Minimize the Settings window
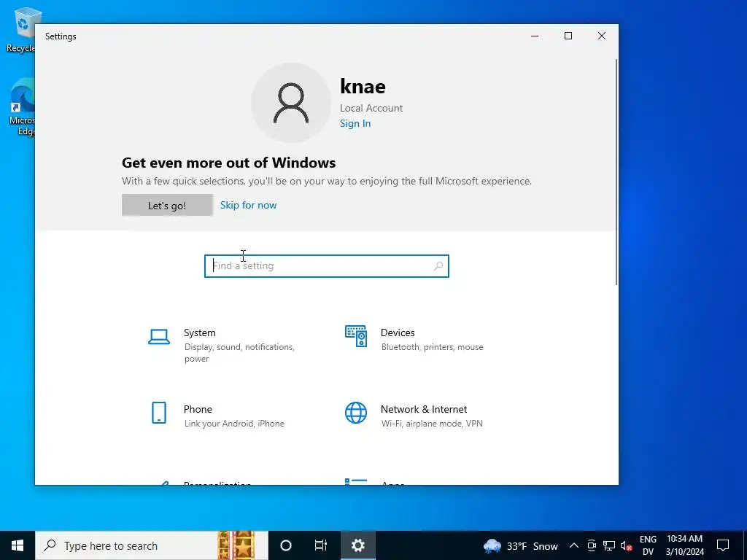This screenshot has width=747, height=560. (535, 36)
